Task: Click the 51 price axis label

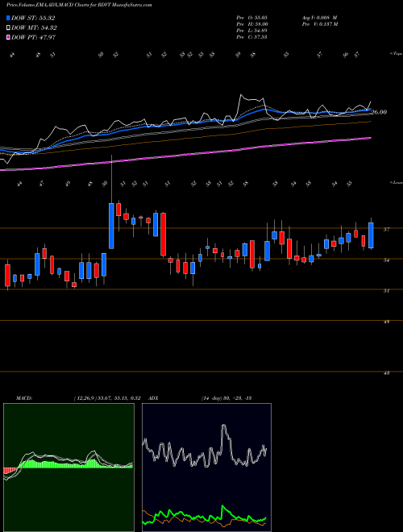Action: point(386,291)
